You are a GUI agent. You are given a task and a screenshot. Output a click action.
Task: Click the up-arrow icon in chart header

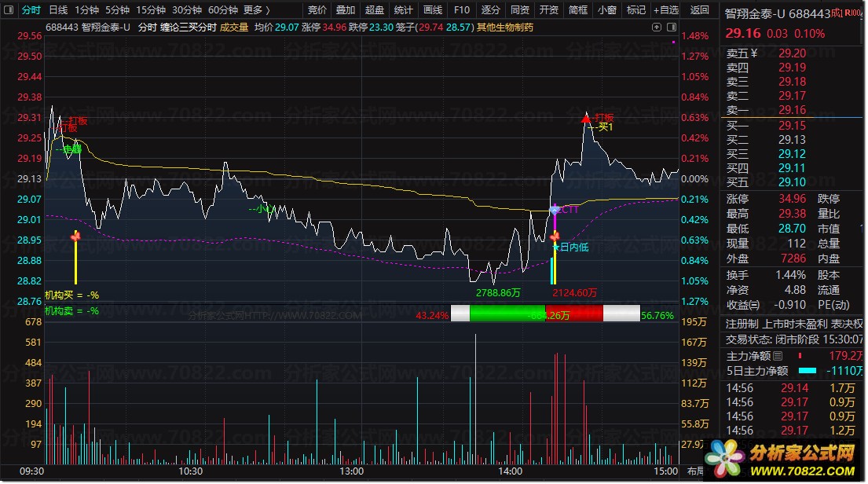[x=657, y=27]
